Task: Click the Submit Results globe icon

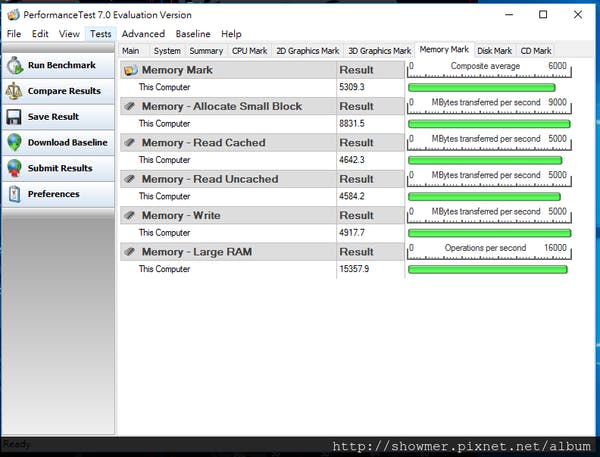Action: 14,168
